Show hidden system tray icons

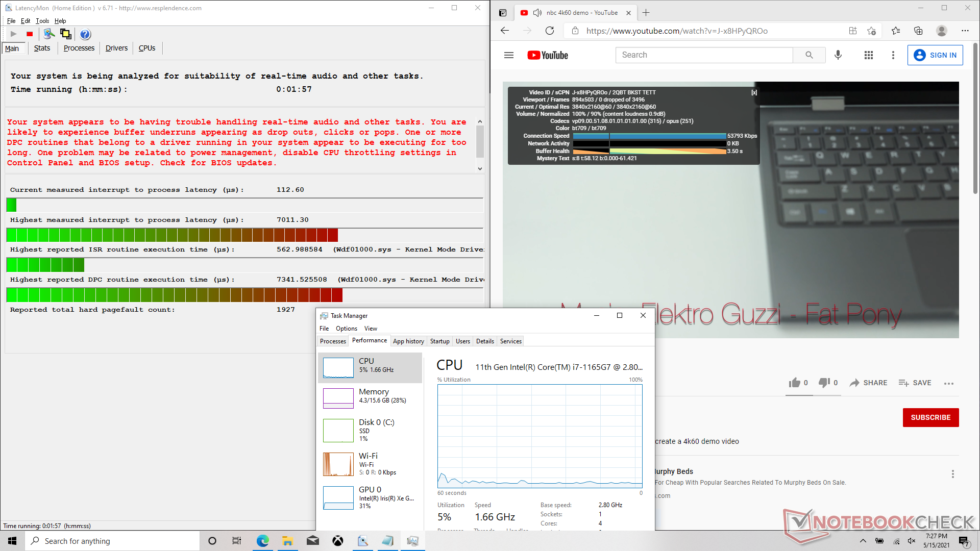[x=863, y=541]
